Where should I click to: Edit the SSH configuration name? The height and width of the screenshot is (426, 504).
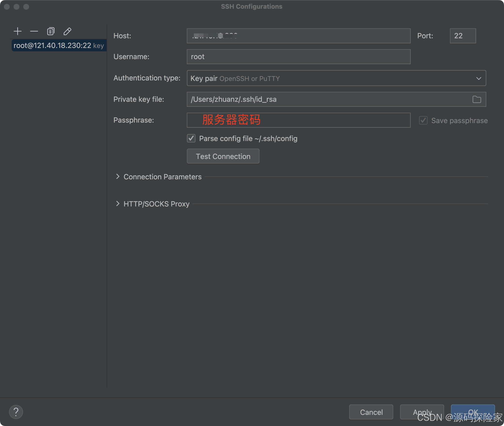[67, 31]
